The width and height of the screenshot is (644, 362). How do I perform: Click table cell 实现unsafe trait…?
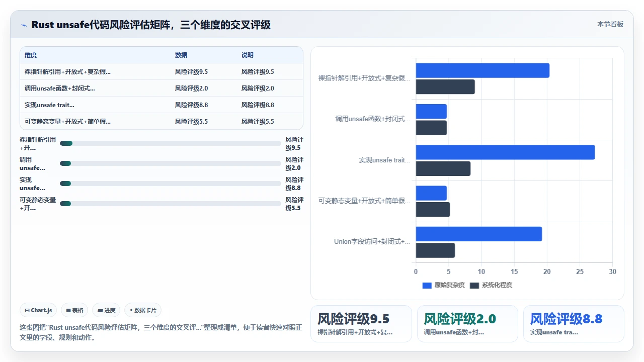[x=49, y=105]
